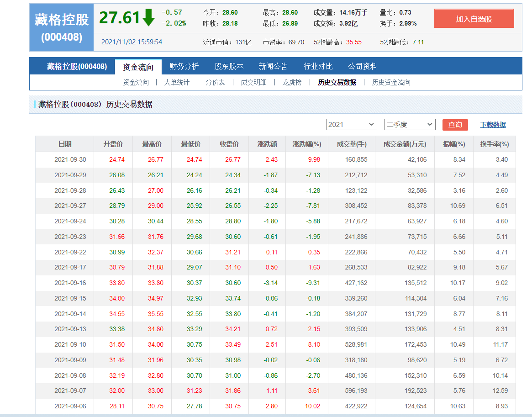
Task: Click volume 480,136 in the 2021-09-08 row
Action: pyautogui.click(x=356, y=375)
